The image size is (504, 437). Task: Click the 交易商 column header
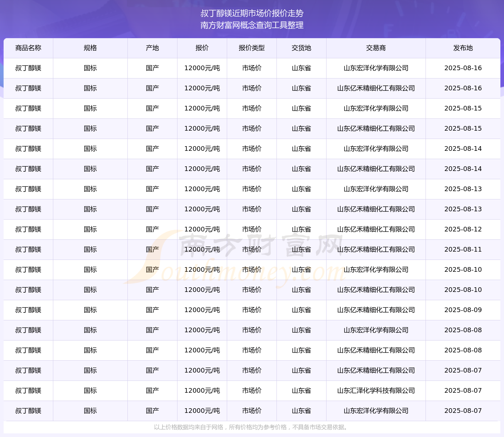click(x=376, y=48)
